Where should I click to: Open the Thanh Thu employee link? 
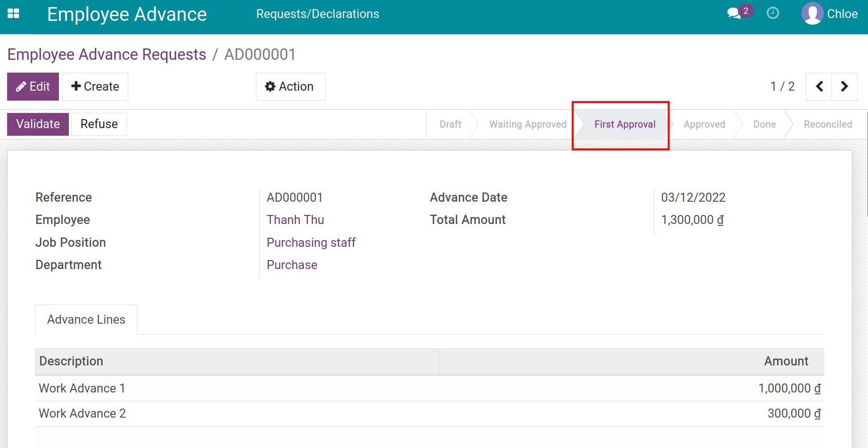(295, 220)
